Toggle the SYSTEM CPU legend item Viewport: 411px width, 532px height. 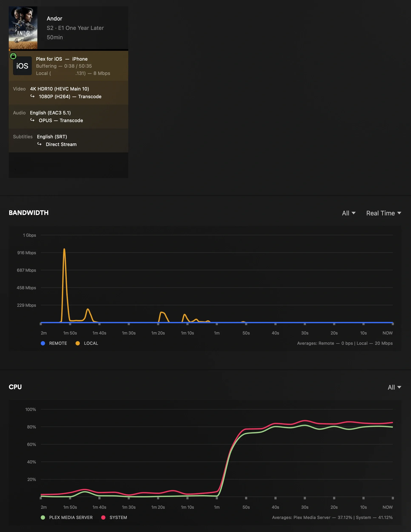[x=114, y=517]
